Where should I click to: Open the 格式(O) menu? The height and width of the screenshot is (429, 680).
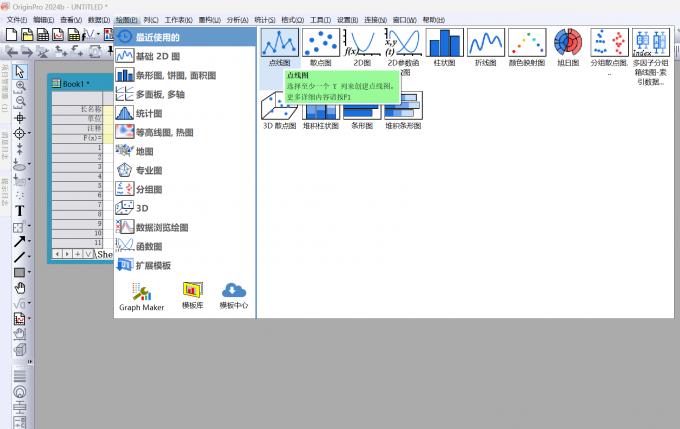point(292,20)
